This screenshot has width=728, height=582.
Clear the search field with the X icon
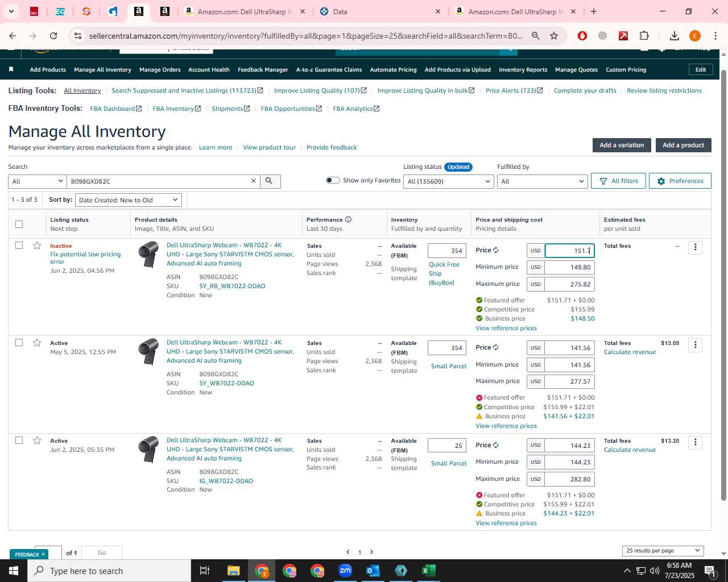coord(254,181)
